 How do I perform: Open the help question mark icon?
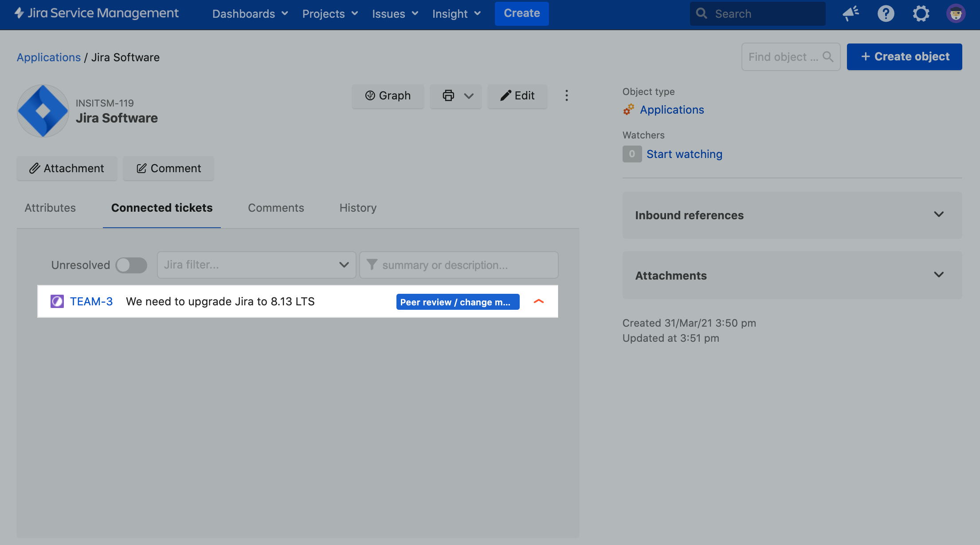[x=886, y=13]
